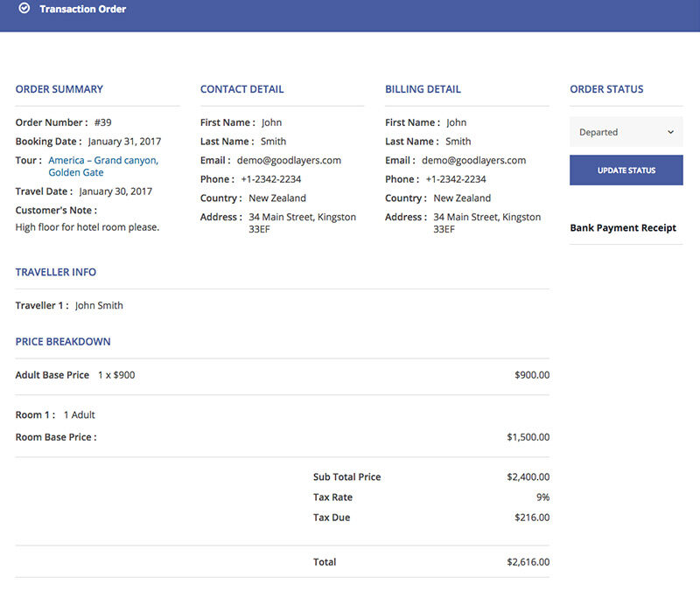Click the Tax Due amount $216.00
The width and height of the screenshot is (700, 612).
(x=532, y=518)
